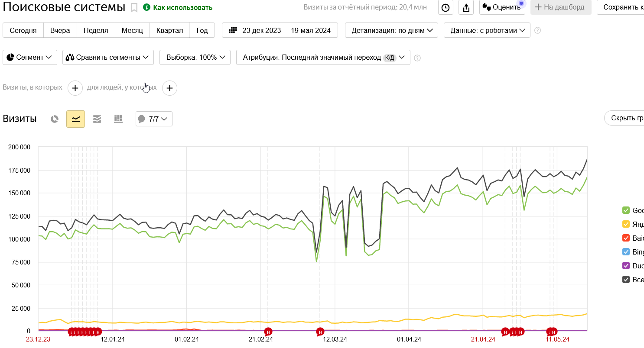Select the Неделя period tab

tap(96, 30)
